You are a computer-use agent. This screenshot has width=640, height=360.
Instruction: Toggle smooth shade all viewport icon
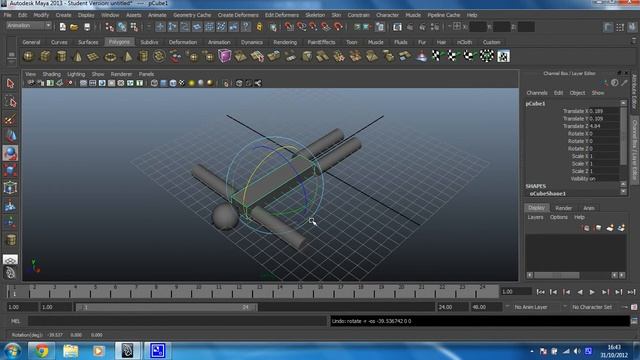click(x=164, y=83)
